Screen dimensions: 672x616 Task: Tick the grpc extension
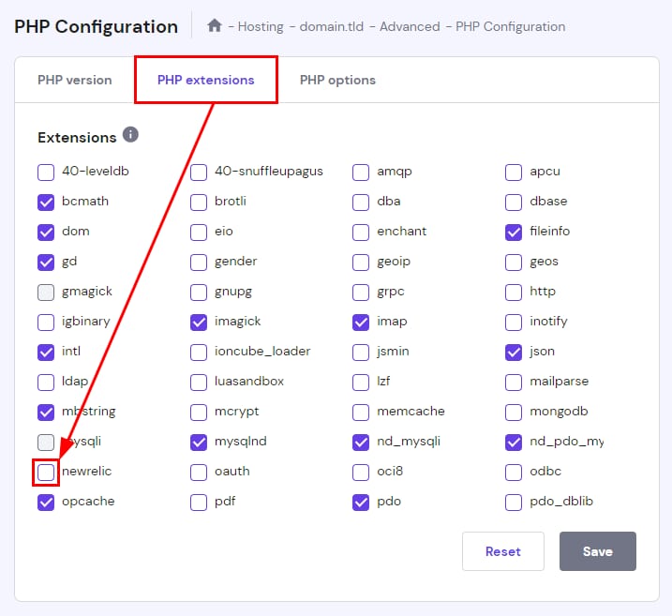(361, 292)
